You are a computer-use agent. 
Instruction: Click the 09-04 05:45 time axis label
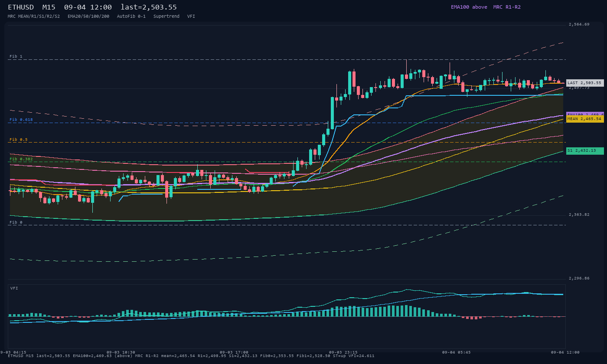(457, 352)
